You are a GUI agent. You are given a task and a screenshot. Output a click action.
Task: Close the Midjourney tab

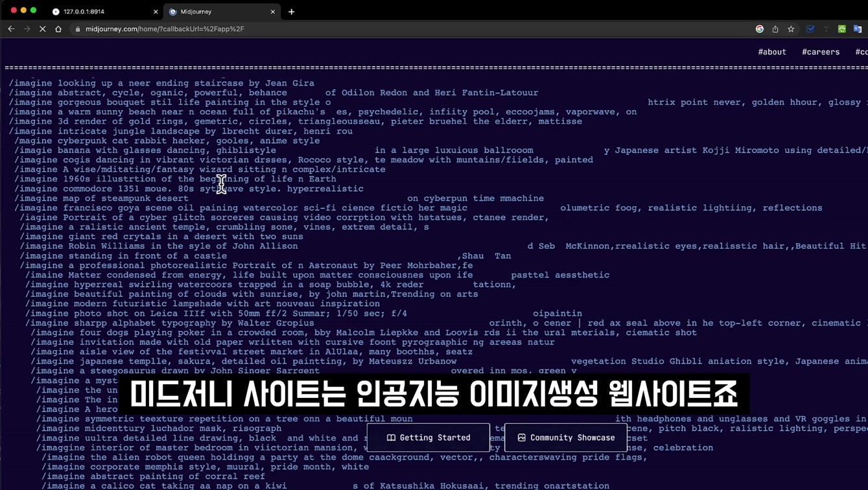point(273,12)
